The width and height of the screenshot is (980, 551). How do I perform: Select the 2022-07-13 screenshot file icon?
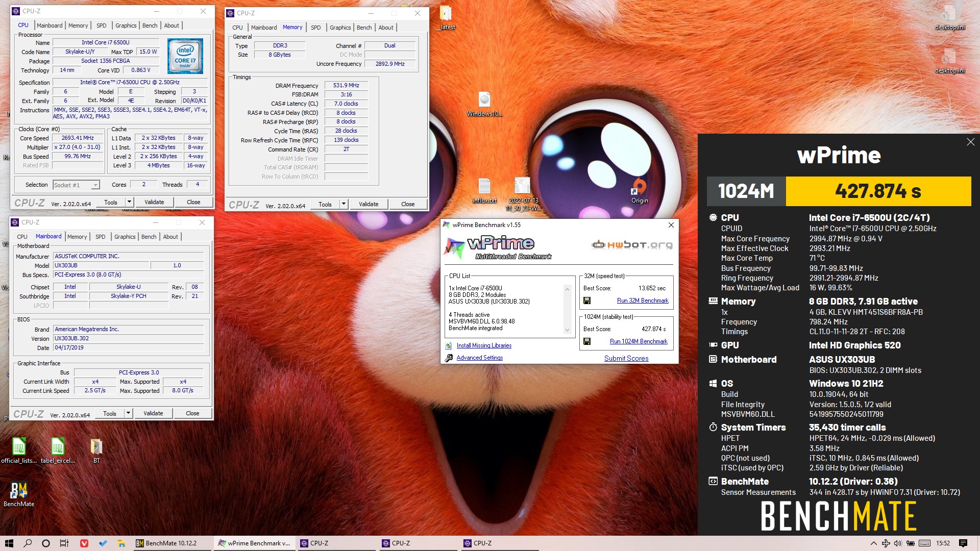tap(522, 194)
